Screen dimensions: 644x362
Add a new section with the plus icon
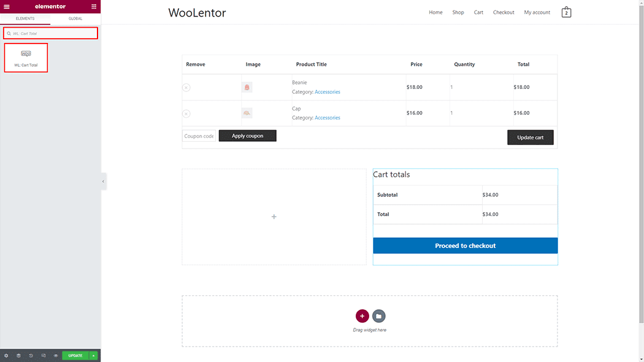click(x=362, y=316)
